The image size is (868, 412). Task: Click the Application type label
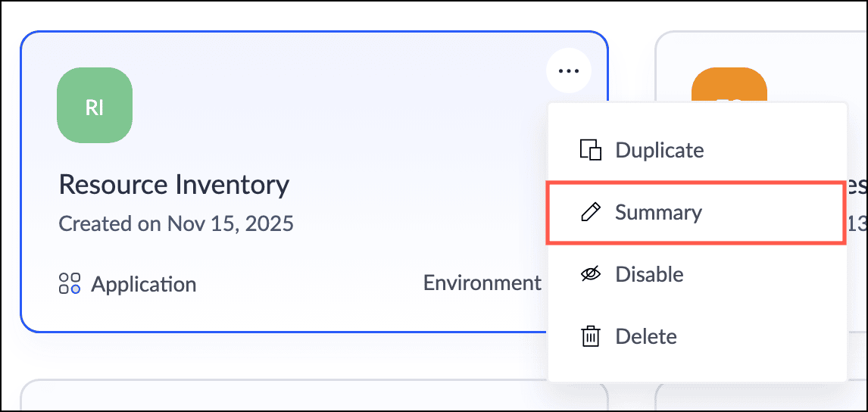coord(144,284)
